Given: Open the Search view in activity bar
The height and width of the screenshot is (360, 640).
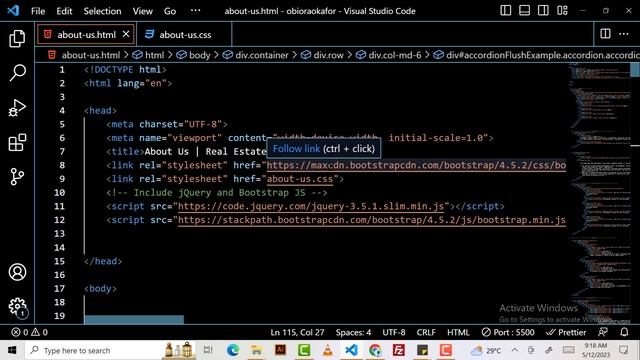Looking at the screenshot, I should [17, 73].
